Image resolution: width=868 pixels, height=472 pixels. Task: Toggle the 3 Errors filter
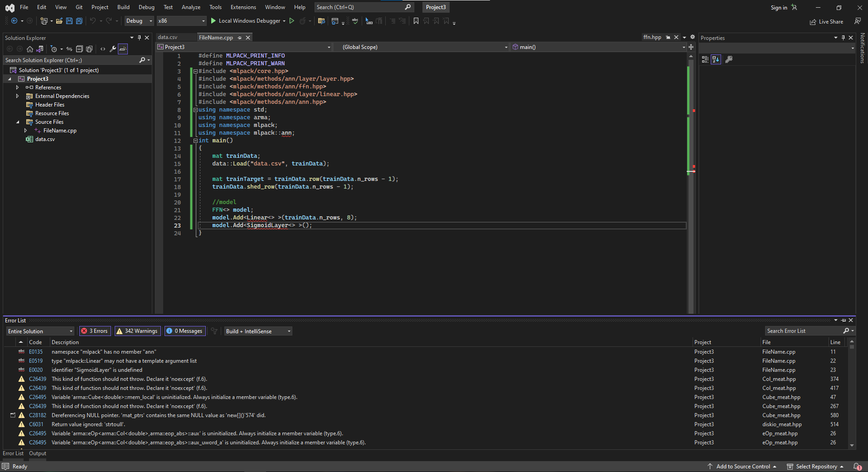pyautogui.click(x=95, y=331)
